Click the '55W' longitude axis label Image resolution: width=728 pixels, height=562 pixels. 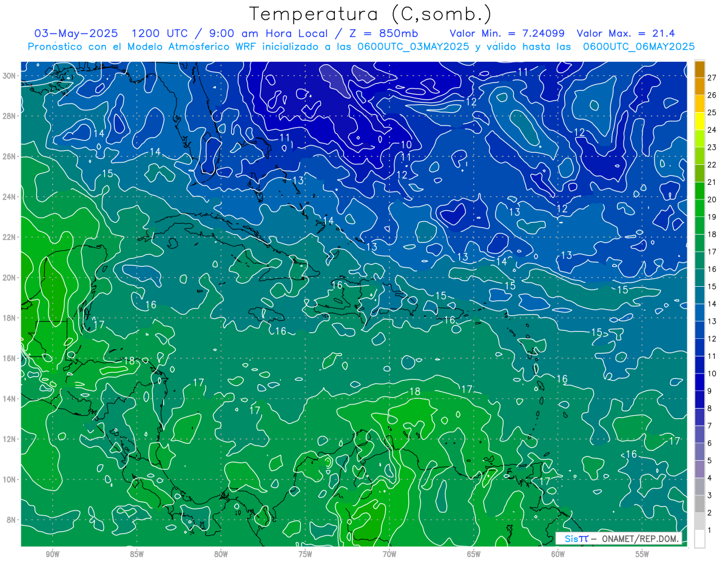[x=642, y=554]
